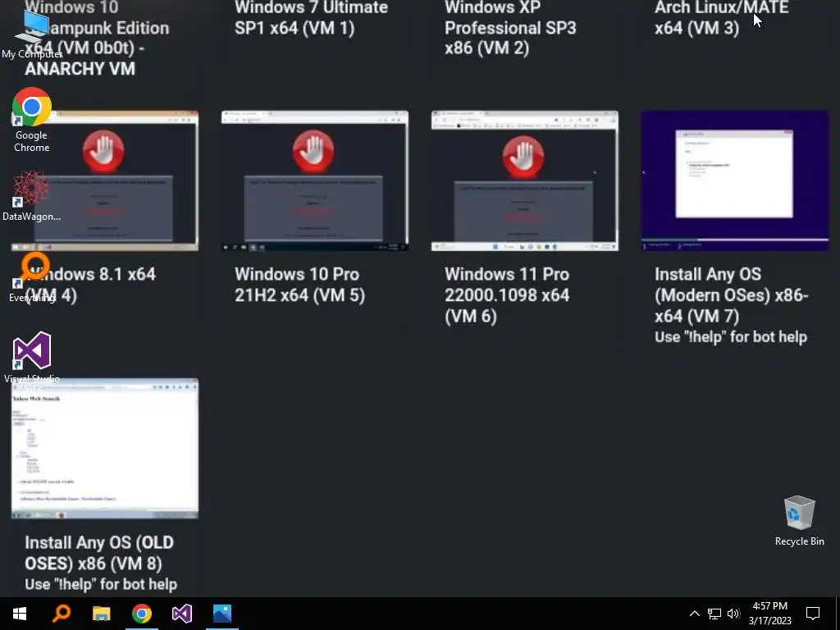Open the Visual Studio desktop shortcut
This screenshot has width=840, height=630.
click(32, 358)
